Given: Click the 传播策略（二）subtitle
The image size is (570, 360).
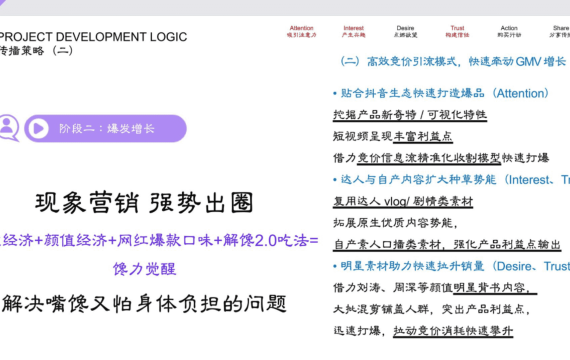Looking at the screenshot, I should pyautogui.click(x=36, y=51).
